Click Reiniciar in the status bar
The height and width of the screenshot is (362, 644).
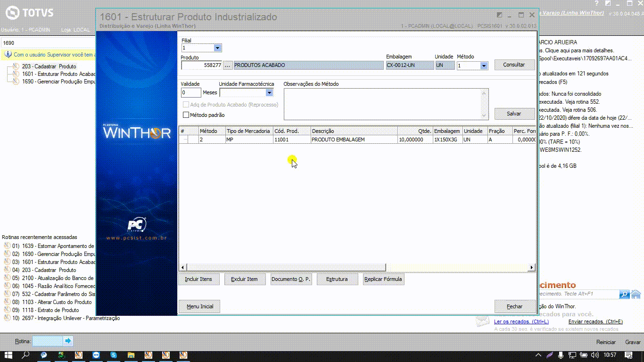pos(606,342)
